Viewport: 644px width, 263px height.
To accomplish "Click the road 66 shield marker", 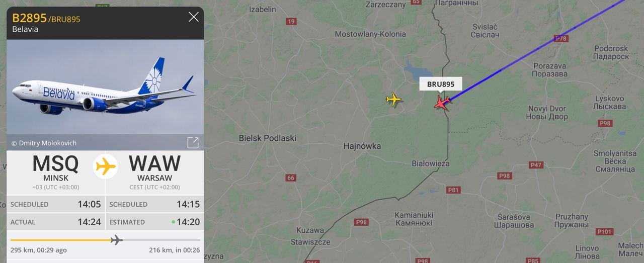I will (291, 178).
